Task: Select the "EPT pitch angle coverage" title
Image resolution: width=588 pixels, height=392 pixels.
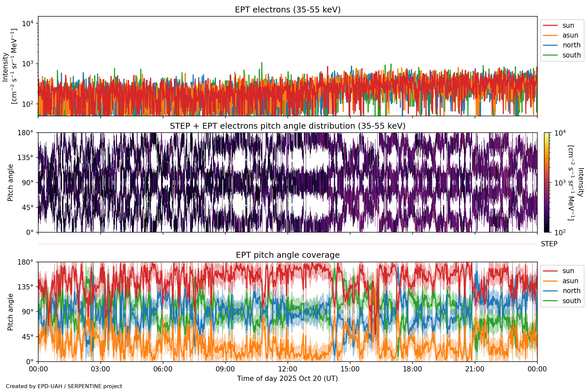Action: [x=287, y=255]
